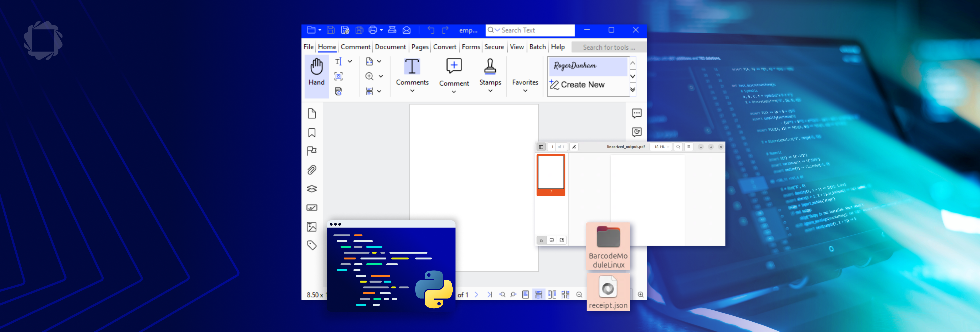
Task: Open the Attachments paperclip panel
Action: tap(312, 170)
